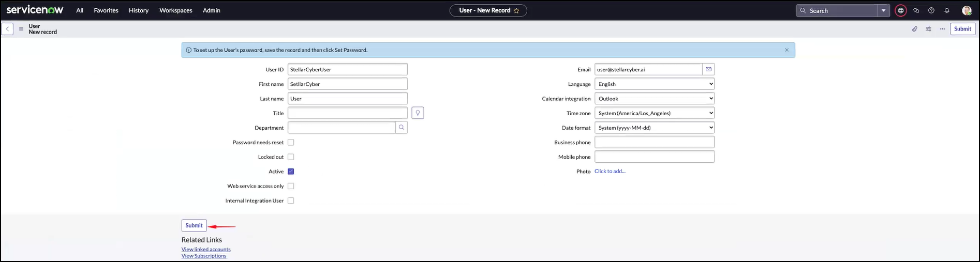
Task: Click the attachment paperclip icon
Action: click(914, 29)
